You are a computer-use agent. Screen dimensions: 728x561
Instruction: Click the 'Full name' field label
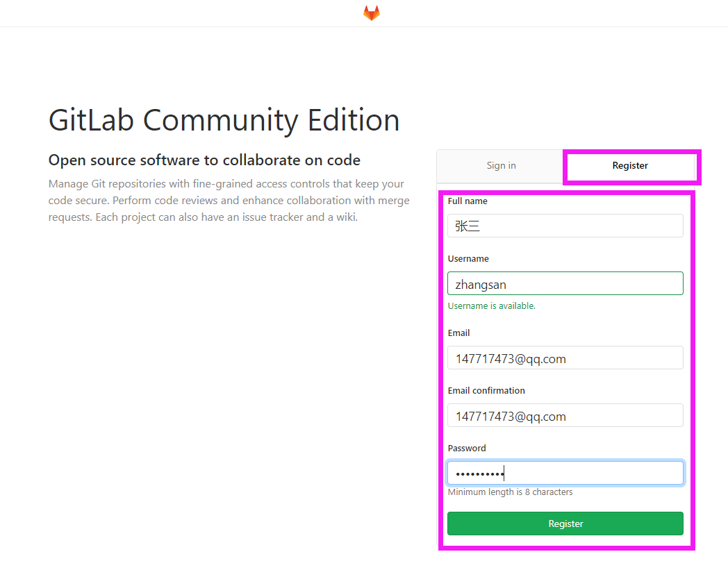coord(468,201)
